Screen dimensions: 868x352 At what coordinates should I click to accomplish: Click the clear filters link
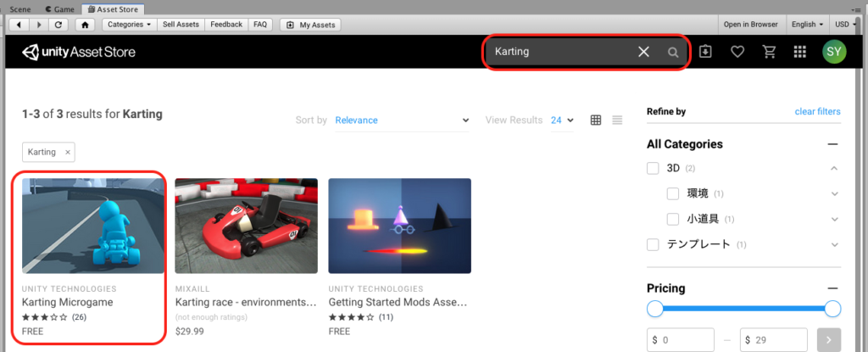[x=817, y=112]
